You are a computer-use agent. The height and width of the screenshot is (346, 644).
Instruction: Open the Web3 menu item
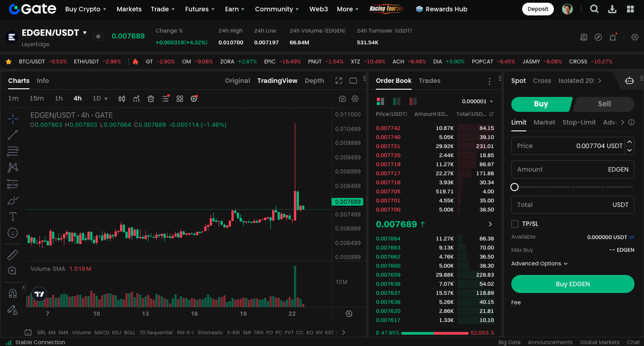point(318,9)
